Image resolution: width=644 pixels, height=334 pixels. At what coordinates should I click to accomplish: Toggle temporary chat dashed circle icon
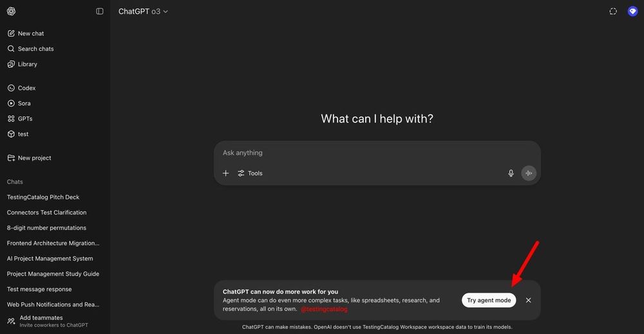coord(613,12)
